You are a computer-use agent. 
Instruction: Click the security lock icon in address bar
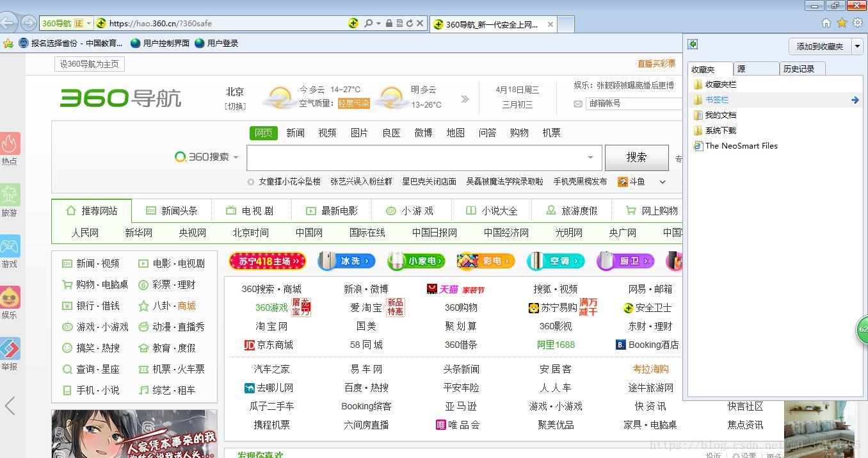point(389,23)
